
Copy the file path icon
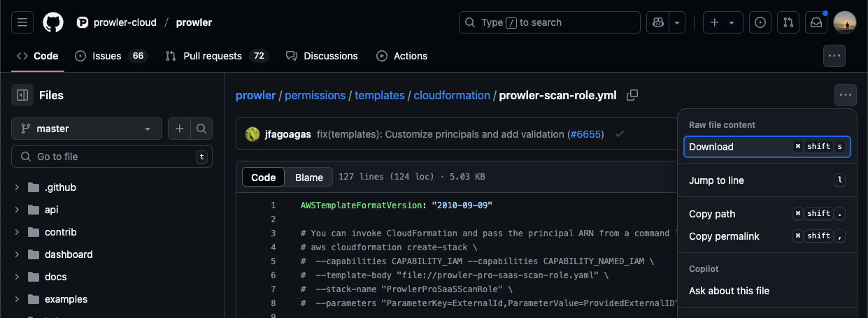[x=632, y=95]
